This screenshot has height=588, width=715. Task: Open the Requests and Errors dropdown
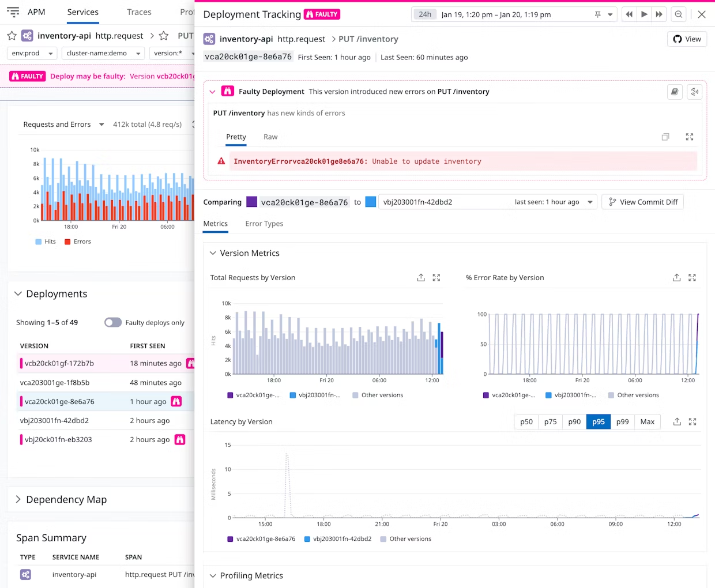(63, 125)
